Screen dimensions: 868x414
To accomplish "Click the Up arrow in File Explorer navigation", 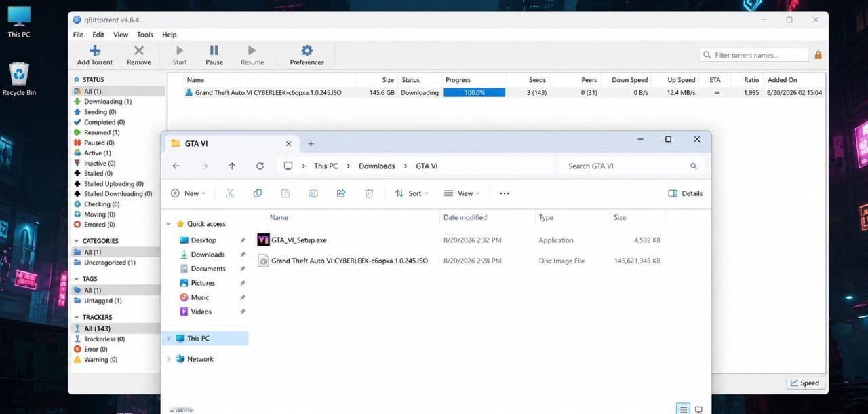I will tap(232, 166).
